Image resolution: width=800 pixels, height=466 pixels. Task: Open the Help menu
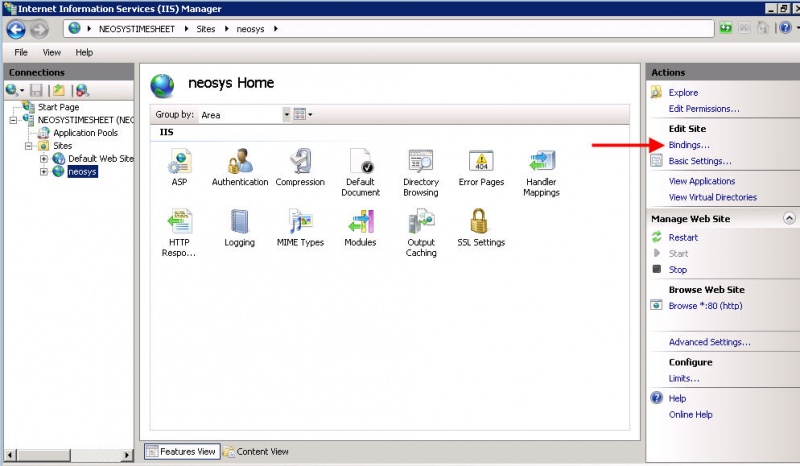[x=84, y=52]
